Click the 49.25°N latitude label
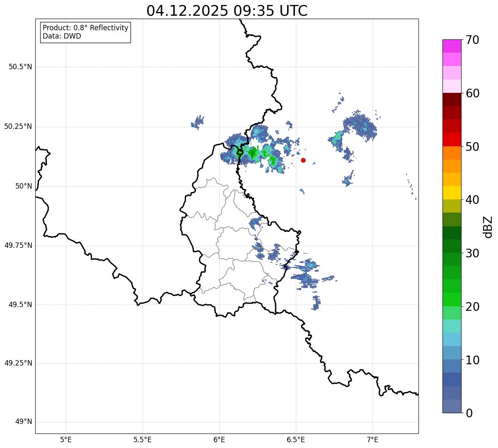 [x=18, y=363]
